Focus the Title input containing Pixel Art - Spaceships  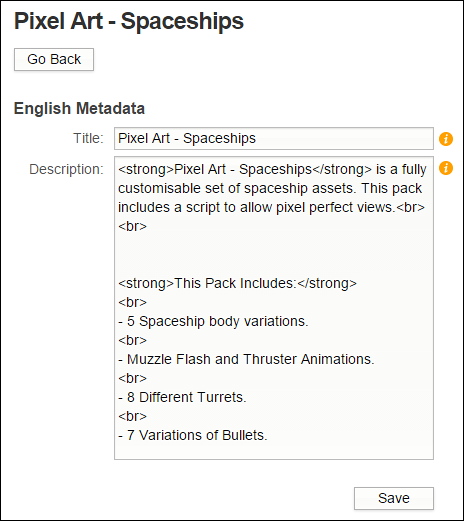[x=274, y=138]
